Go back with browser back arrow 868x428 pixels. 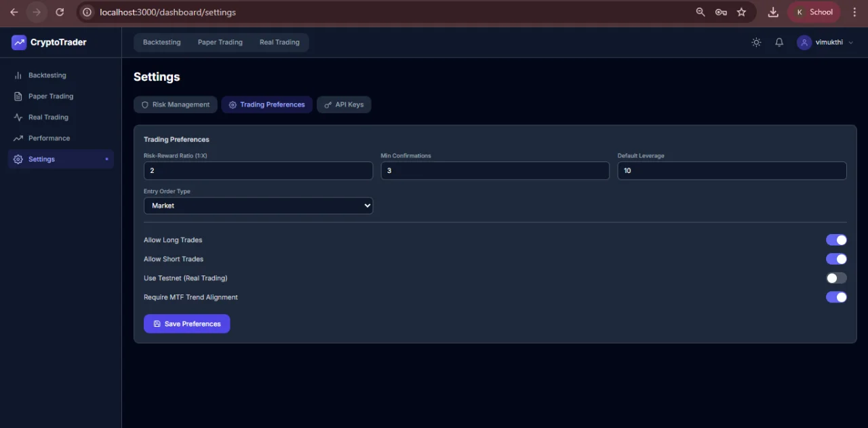tap(14, 12)
